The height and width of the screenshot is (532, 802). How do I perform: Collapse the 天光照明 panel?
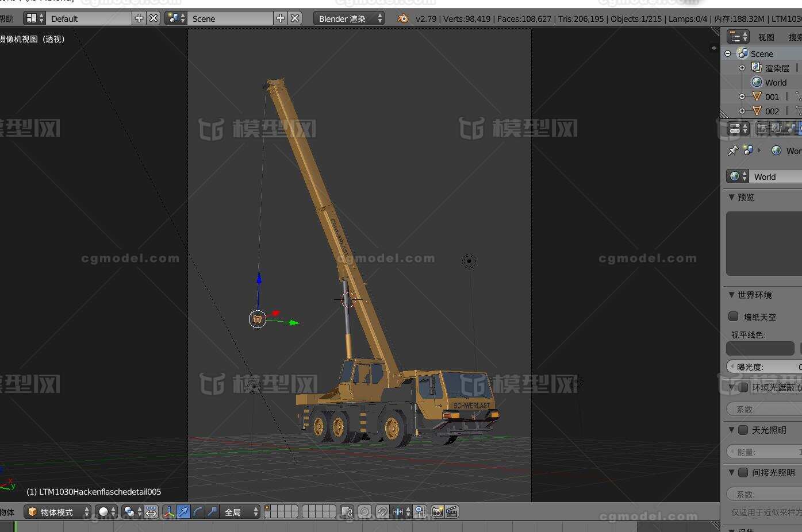[732, 430]
